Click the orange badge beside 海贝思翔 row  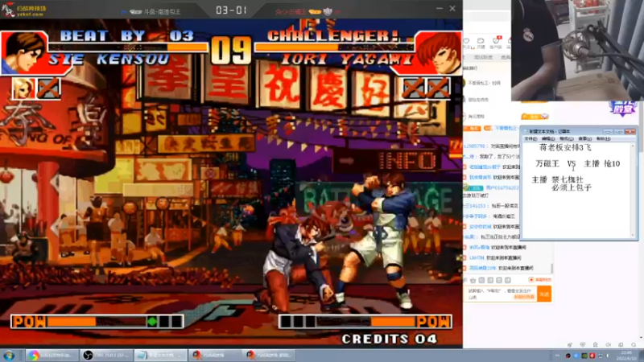click(x=535, y=117)
